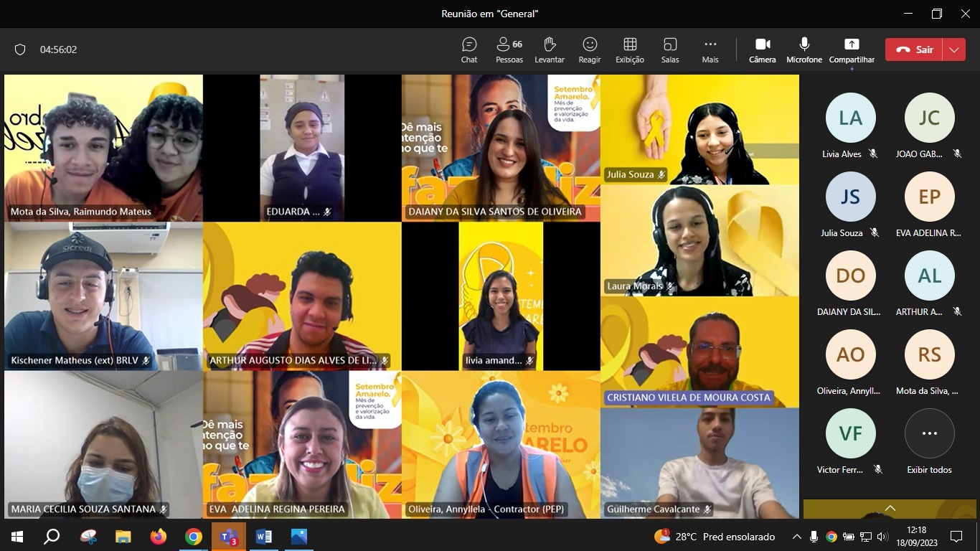Show hidden system tray icons
980x551 pixels.
pos(797,537)
